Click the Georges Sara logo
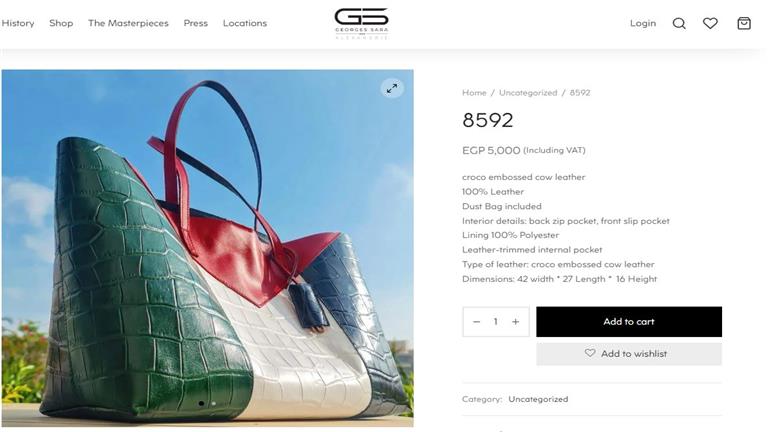 click(361, 24)
